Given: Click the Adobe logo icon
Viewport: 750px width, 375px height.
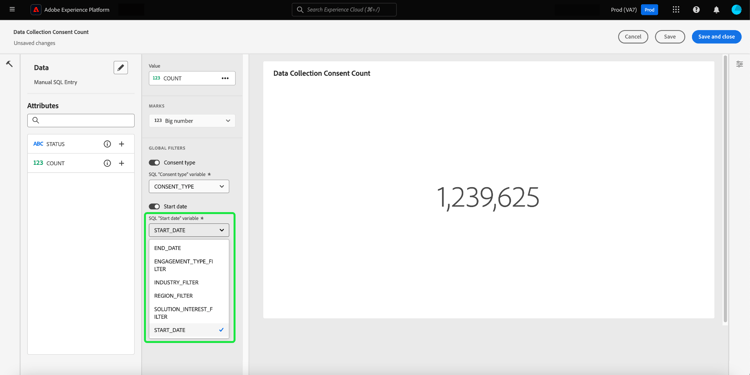Looking at the screenshot, I should [36, 10].
